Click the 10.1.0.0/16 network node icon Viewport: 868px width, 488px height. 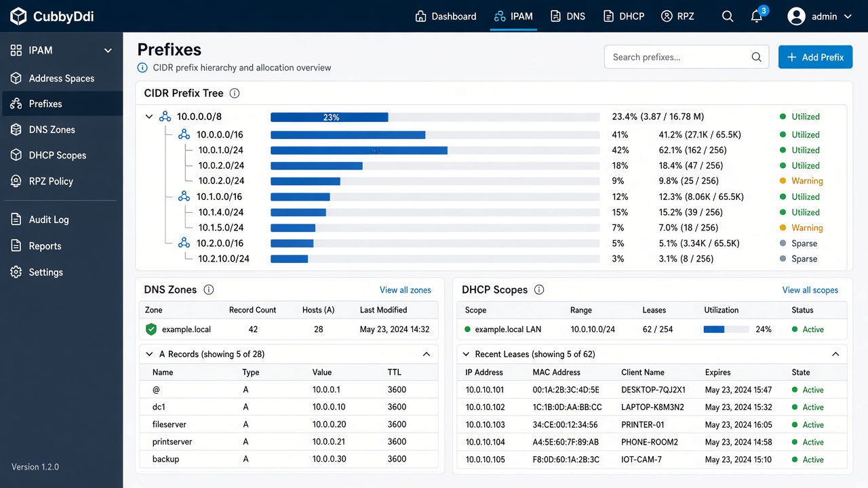pos(184,197)
